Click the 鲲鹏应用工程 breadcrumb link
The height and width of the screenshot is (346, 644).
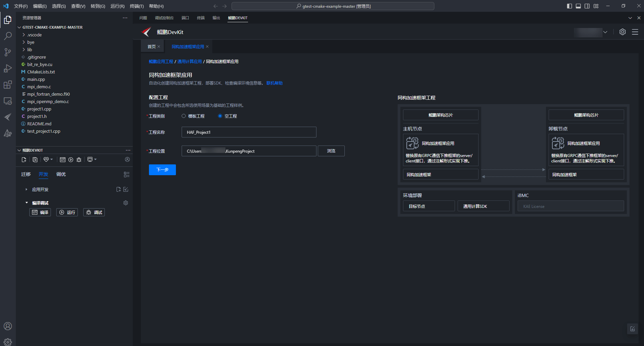pyautogui.click(x=161, y=62)
